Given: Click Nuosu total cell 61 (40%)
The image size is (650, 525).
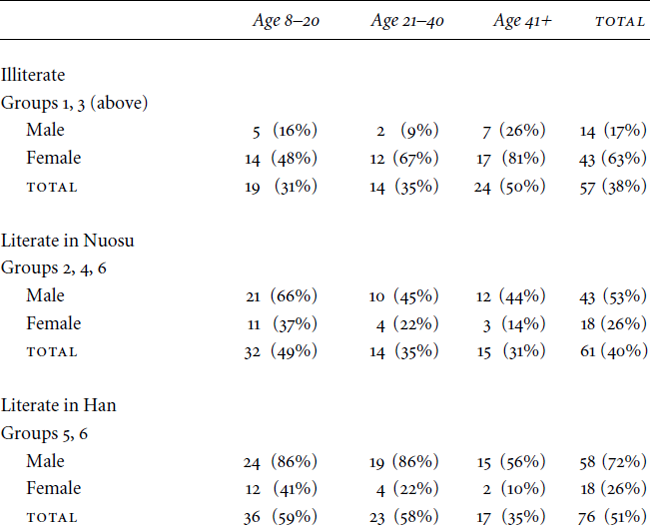Looking at the screenshot, I should pos(614,352).
